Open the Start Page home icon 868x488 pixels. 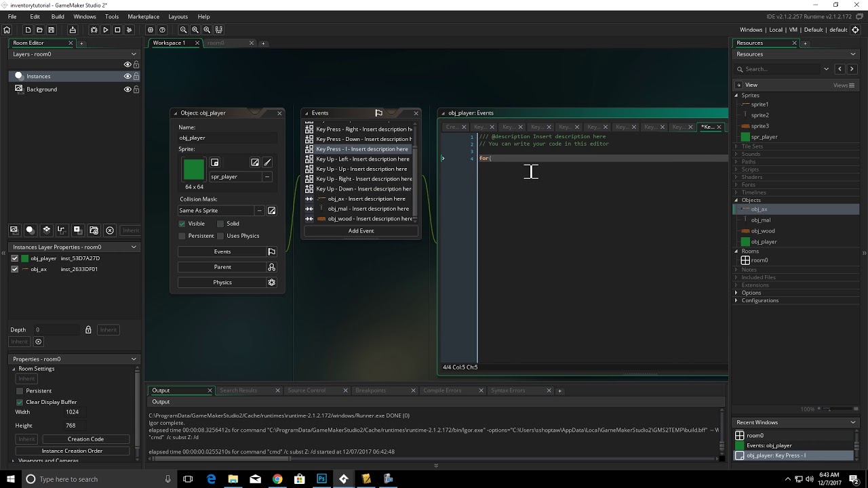click(x=7, y=30)
